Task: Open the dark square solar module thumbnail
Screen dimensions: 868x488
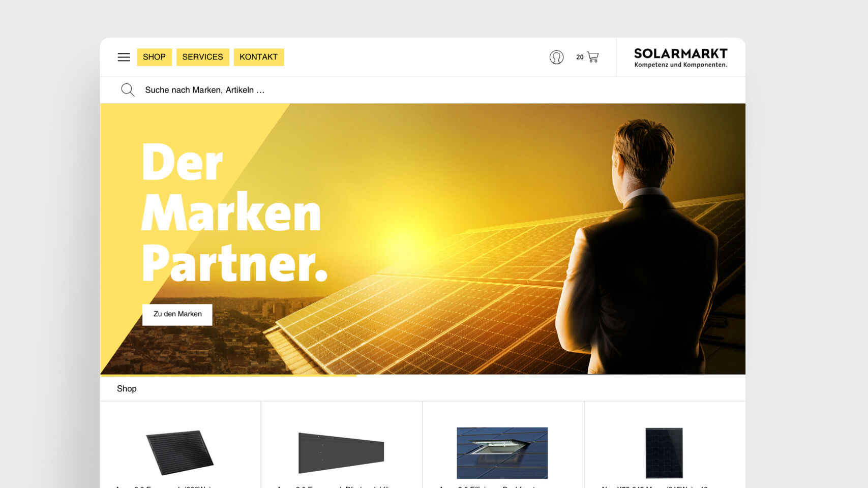Action: [x=664, y=453]
